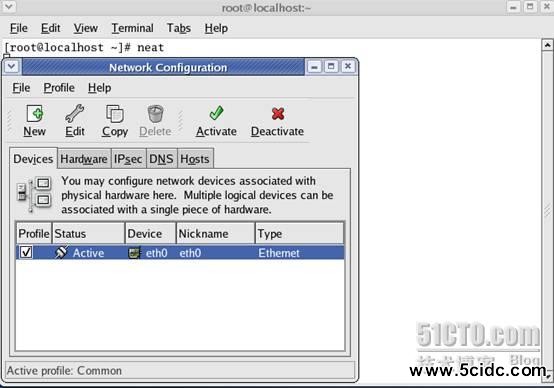Open the Network Configuration window menu arrow
The width and height of the screenshot is (554, 388).
(x=11, y=66)
